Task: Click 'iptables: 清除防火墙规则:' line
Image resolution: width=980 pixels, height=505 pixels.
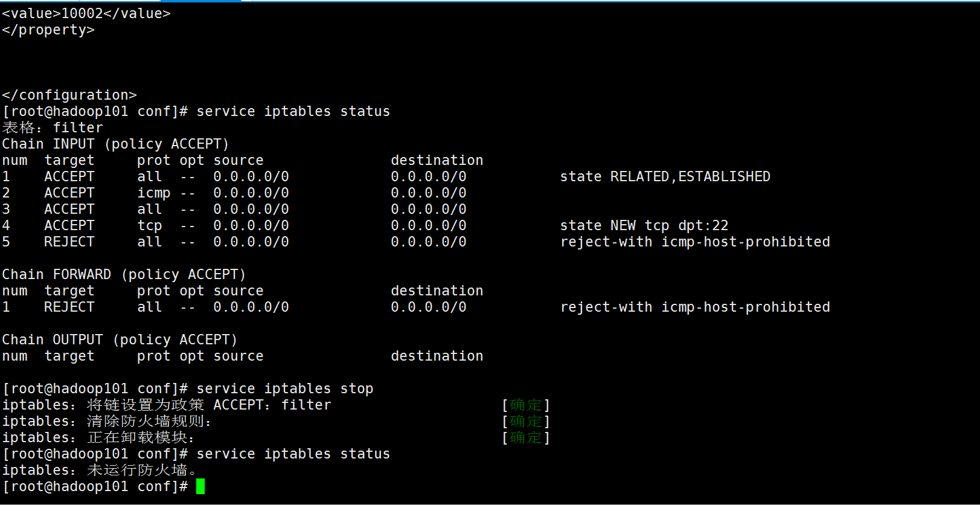Action: pyautogui.click(x=107, y=421)
